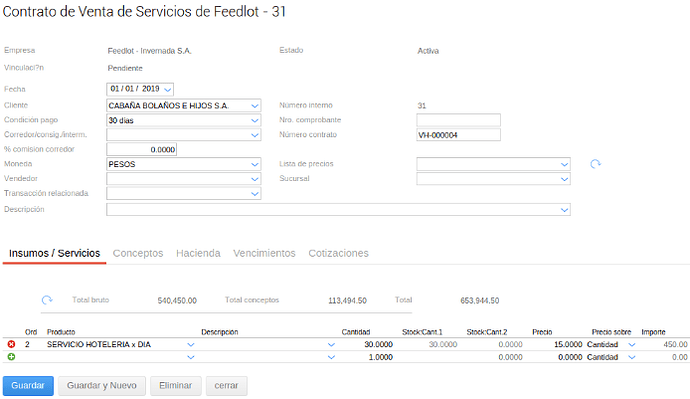Open the Moneda PESOS dropdown
690x399 pixels.
click(255, 165)
